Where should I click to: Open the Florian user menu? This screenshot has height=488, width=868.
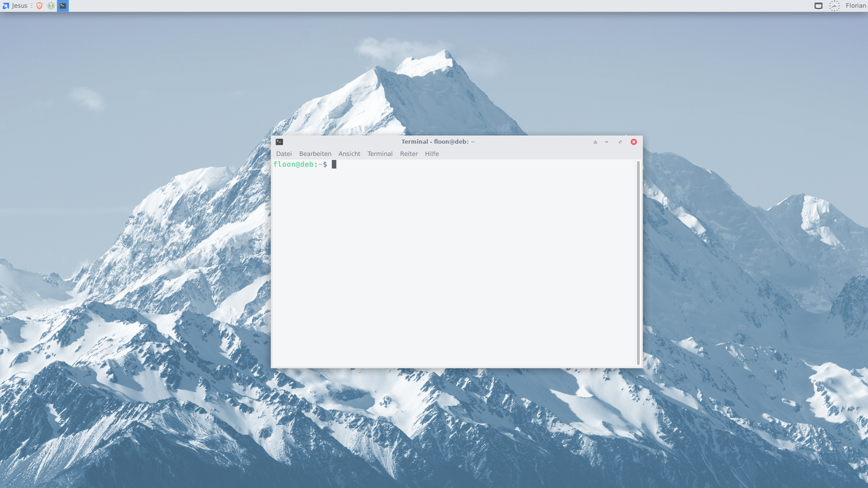click(855, 6)
